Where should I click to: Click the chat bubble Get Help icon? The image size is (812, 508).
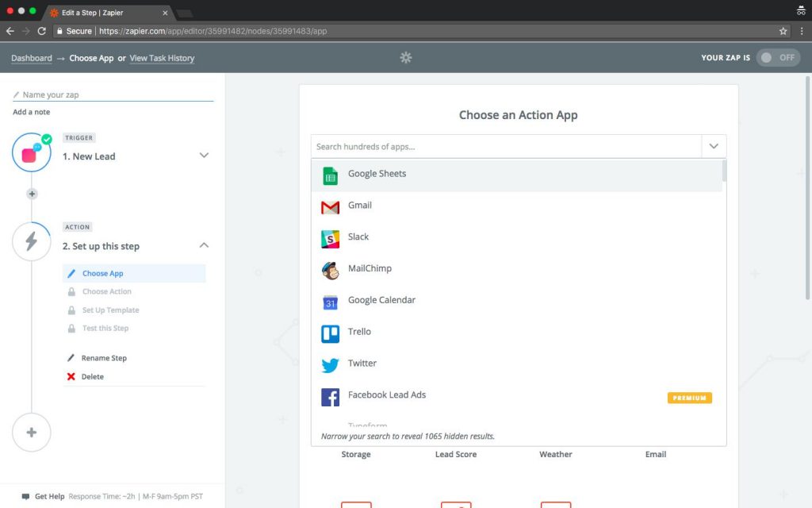(25, 497)
